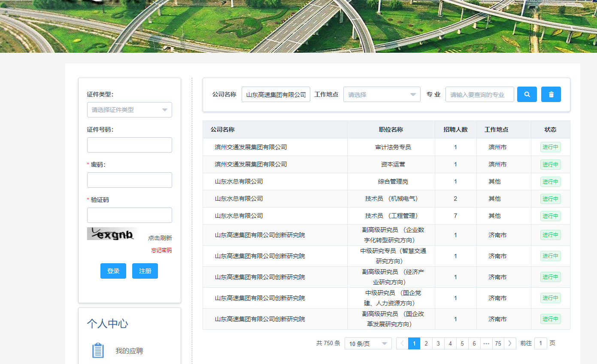This screenshot has height=364, width=597.
Task: Go to page 2
Action: point(426,343)
